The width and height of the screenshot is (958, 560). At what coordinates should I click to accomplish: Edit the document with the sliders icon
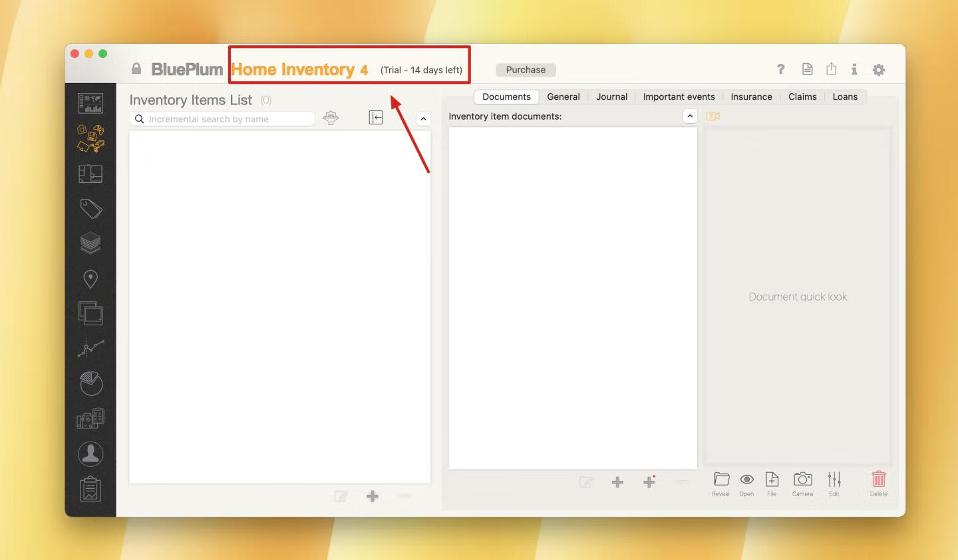coord(834,484)
